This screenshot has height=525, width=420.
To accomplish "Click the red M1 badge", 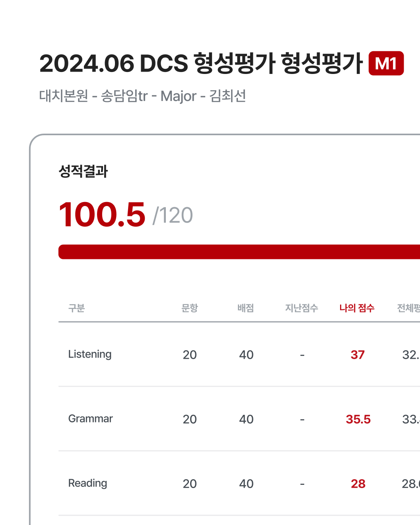I will point(386,63).
